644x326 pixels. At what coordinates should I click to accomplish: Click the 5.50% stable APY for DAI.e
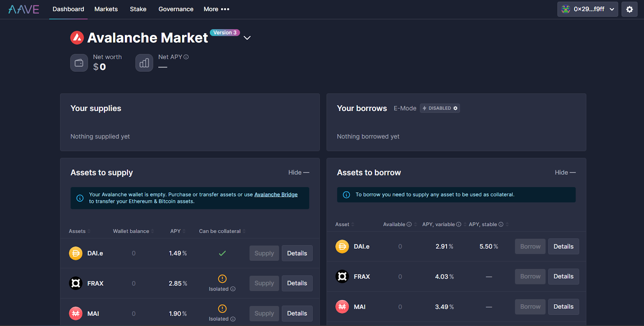coord(489,246)
